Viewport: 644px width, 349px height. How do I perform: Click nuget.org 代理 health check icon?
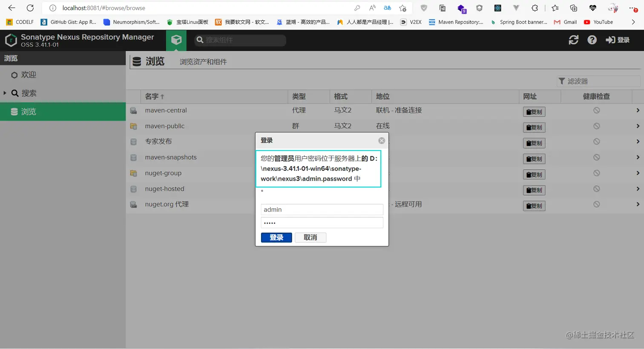click(x=597, y=205)
